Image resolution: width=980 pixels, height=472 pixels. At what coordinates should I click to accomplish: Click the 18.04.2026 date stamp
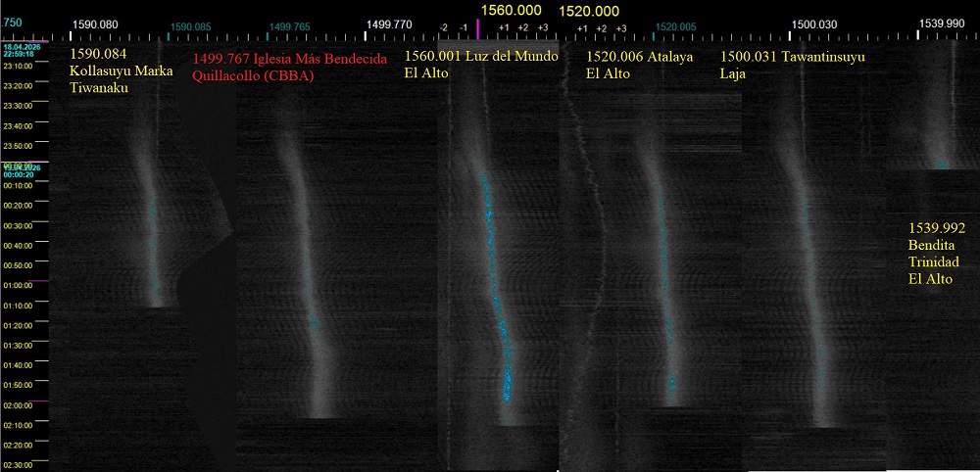[19, 47]
